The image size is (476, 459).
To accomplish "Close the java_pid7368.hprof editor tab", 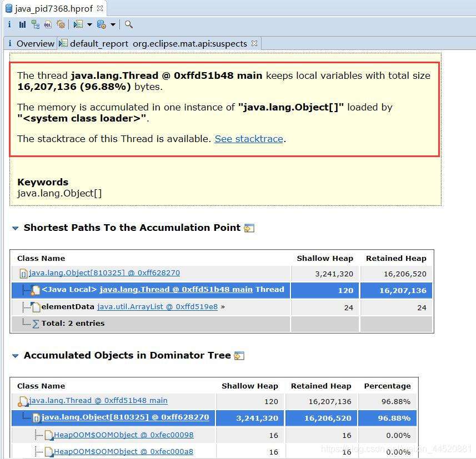I will pyautogui.click(x=100, y=8).
